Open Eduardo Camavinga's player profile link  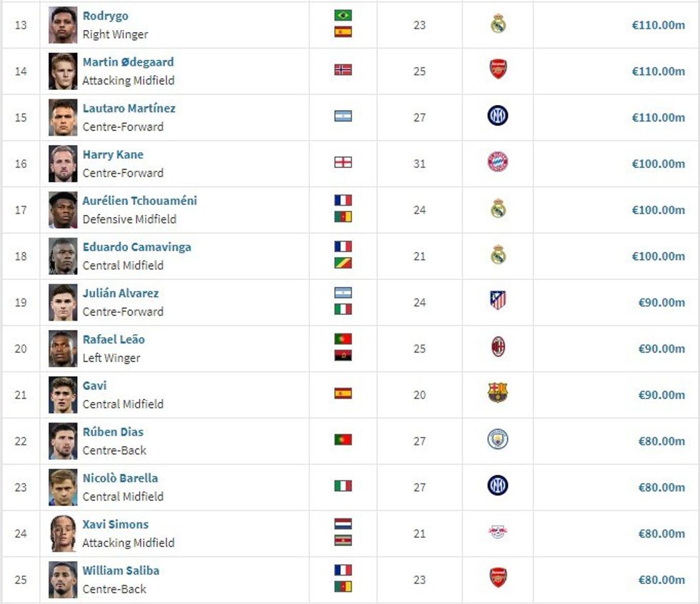click(136, 247)
